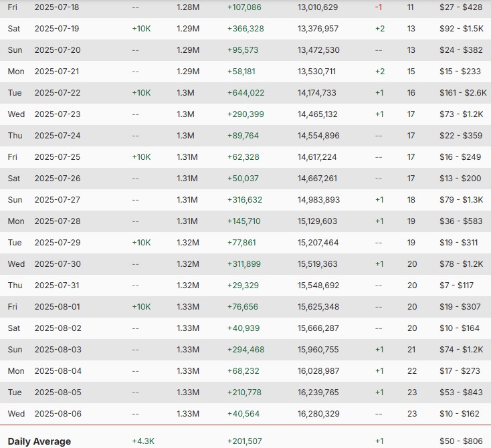The image size is (491, 448).
Task: Click views gain +40,939
Action: tap(243, 328)
